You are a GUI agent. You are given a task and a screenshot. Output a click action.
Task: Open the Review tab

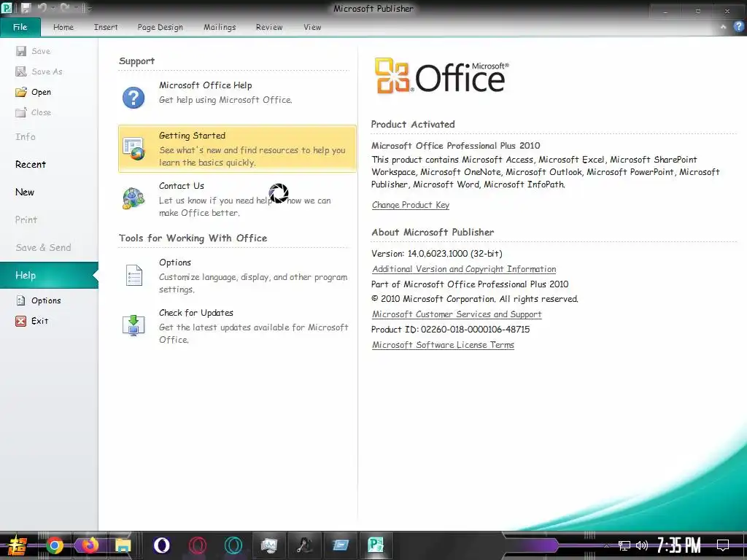click(269, 27)
